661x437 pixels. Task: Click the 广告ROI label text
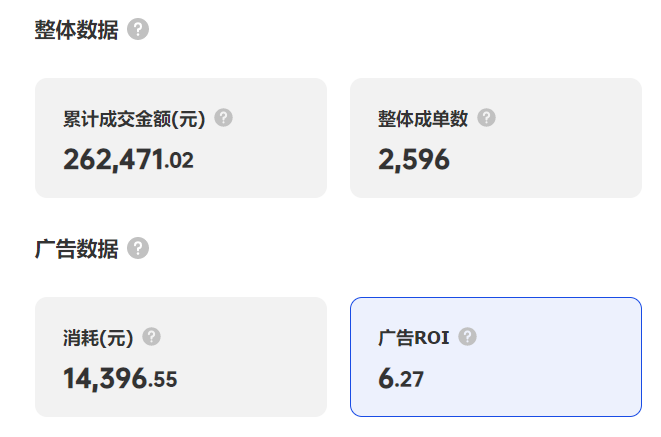point(413,338)
